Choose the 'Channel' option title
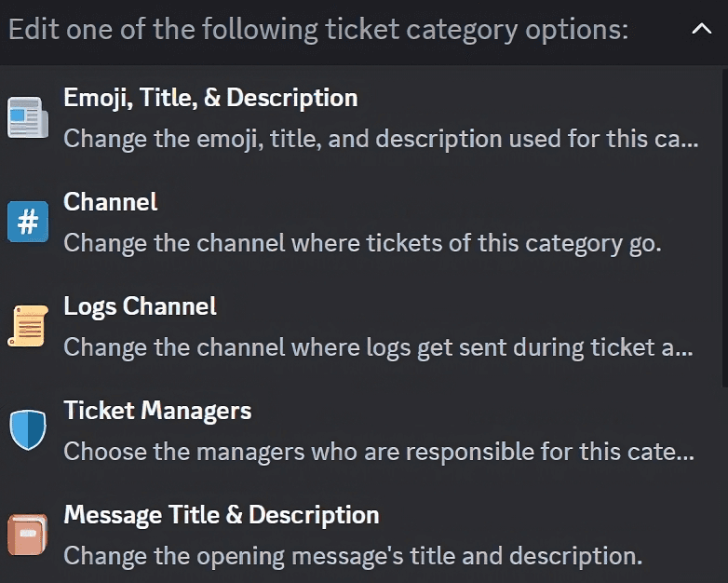This screenshot has width=728, height=583. click(x=110, y=202)
